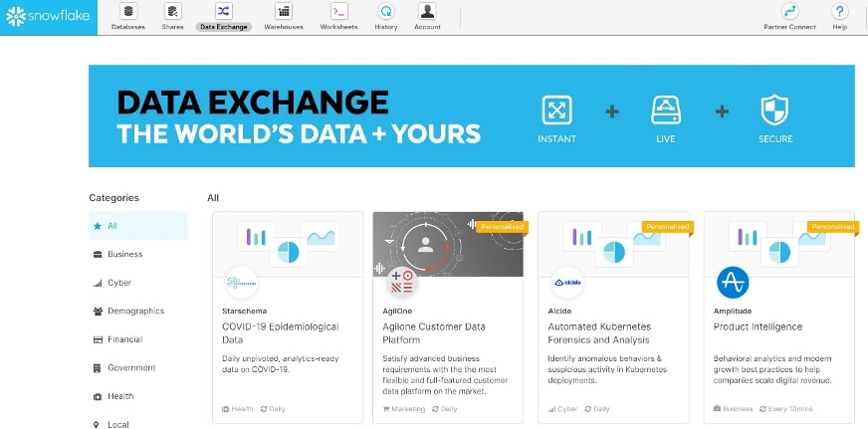Click the Business tag on Amplitude card
Screen dimensions: 868x429
(733, 409)
